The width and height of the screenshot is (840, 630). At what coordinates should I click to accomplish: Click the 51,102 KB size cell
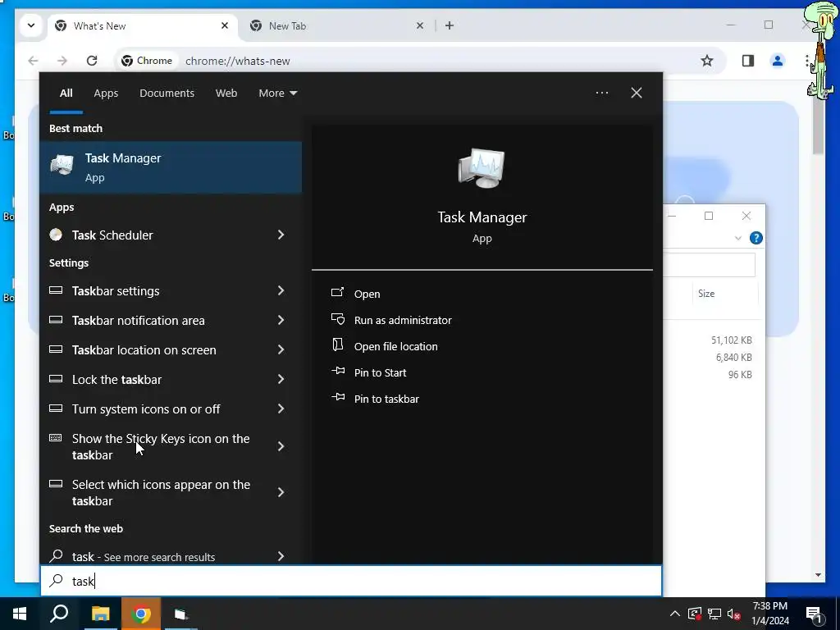coord(731,340)
